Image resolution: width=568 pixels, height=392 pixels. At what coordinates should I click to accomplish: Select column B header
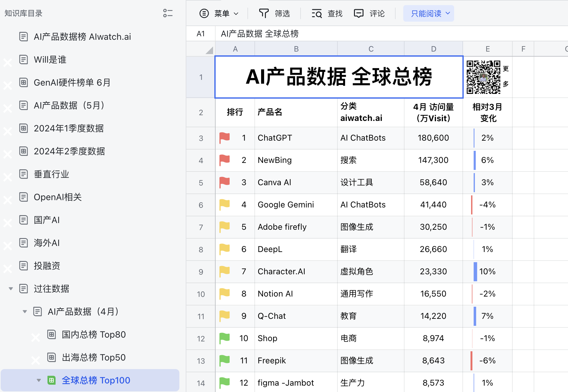(x=296, y=49)
